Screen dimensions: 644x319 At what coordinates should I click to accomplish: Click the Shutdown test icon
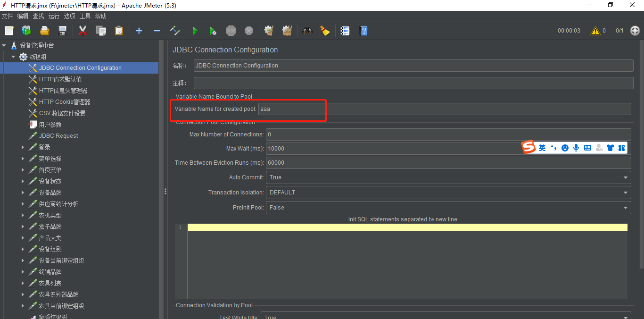tap(248, 31)
